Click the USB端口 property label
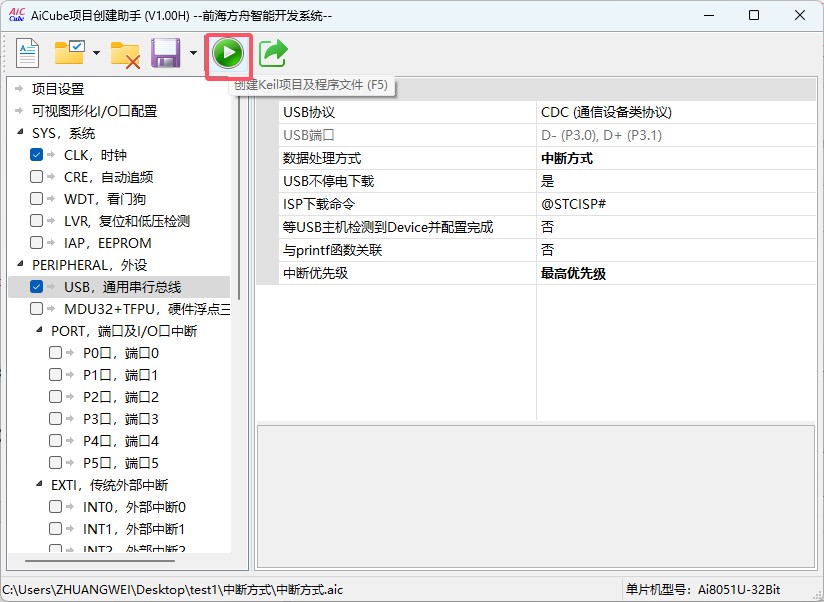This screenshot has height=602, width=824. tap(308, 136)
